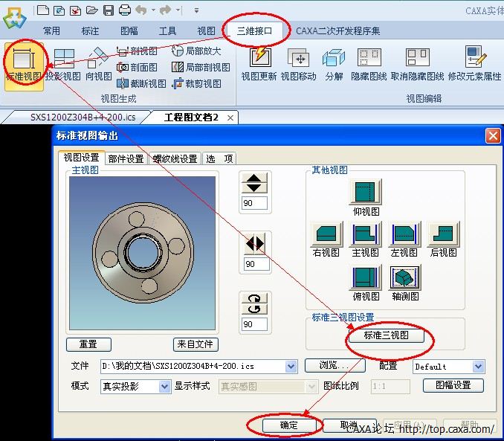Save using the floppy disk icon
This screenshot has height=441, width=504.
pos(109,10)
